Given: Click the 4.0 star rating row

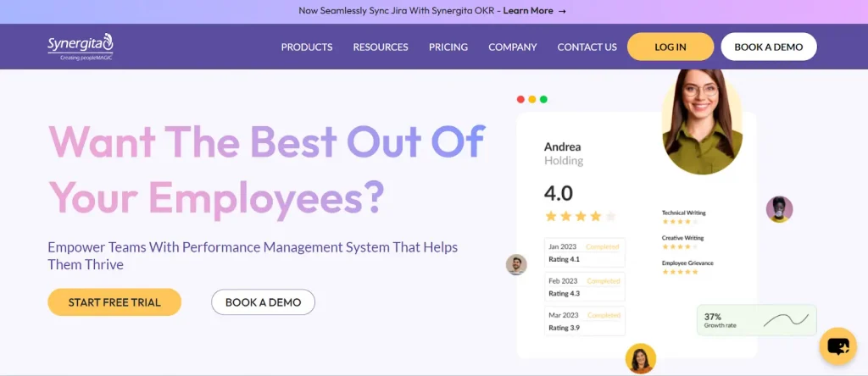Looking at the screenshot, I should click(580, 216).
